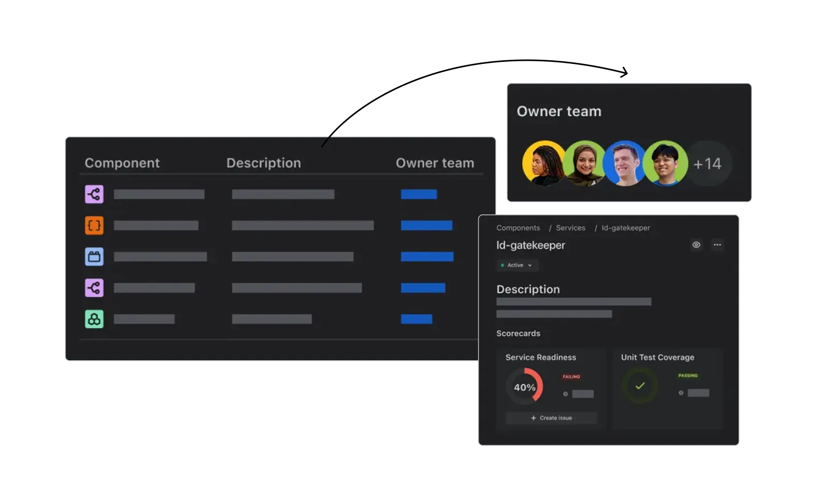This screenshot has height=504, width=817.
Task: Click the 40% Service Readiness progress ring
Action: pos(524,387)
